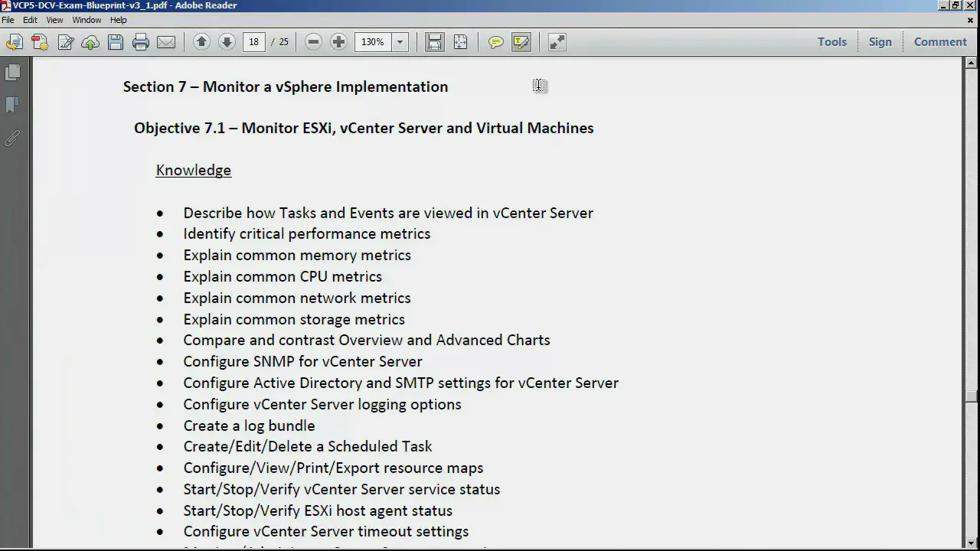Zoom in with plus button

(338, 42)
